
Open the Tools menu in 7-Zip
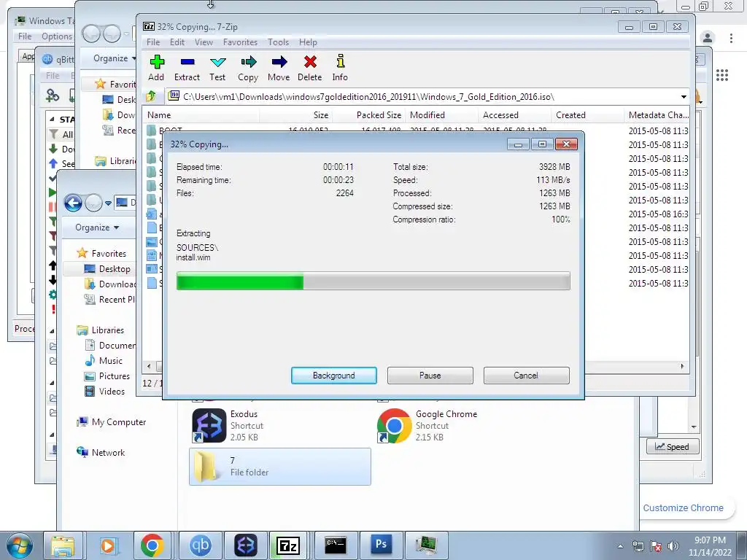(278, 42)
